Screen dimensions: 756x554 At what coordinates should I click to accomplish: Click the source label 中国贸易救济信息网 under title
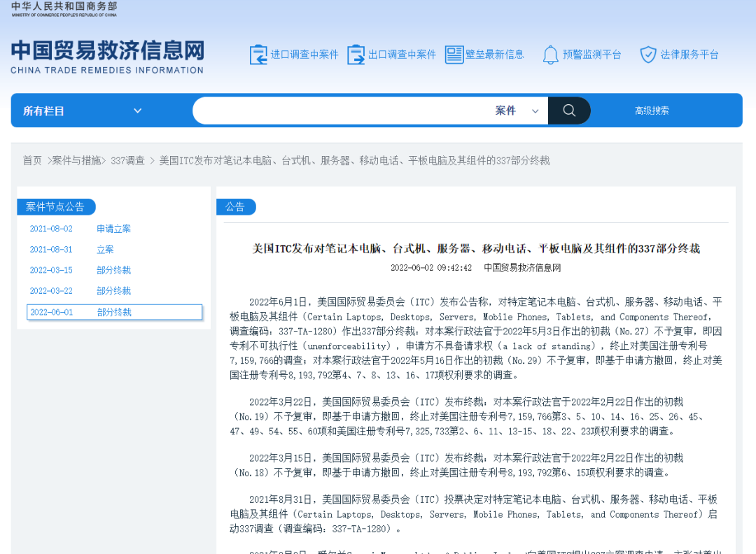(522, 268)
